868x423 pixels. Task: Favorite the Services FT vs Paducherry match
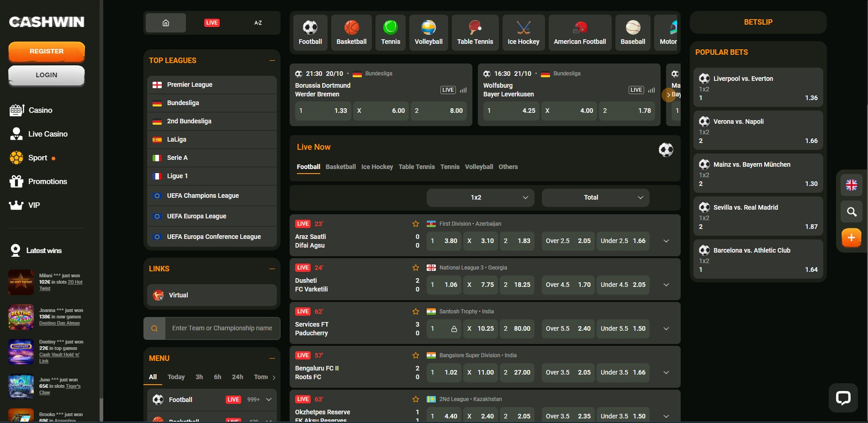416,312
